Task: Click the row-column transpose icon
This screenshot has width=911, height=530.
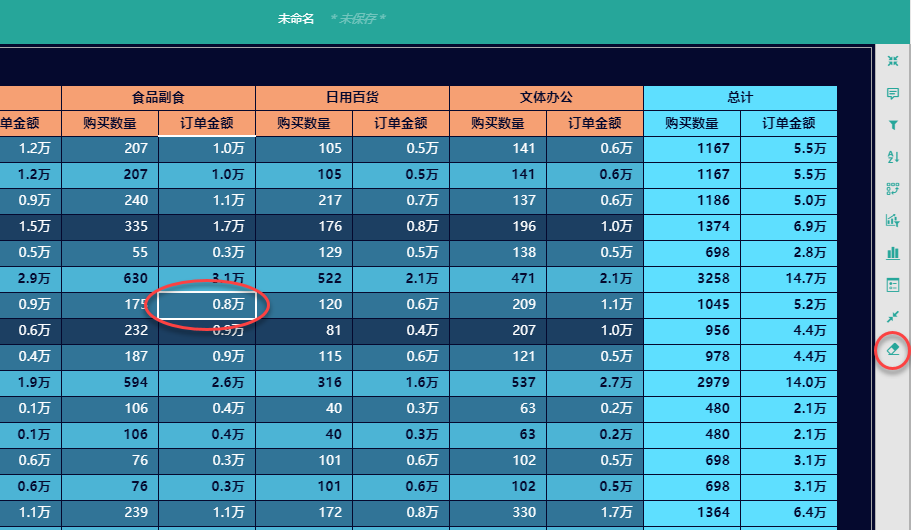Action: pyautogui.click(x=893, y=189)
